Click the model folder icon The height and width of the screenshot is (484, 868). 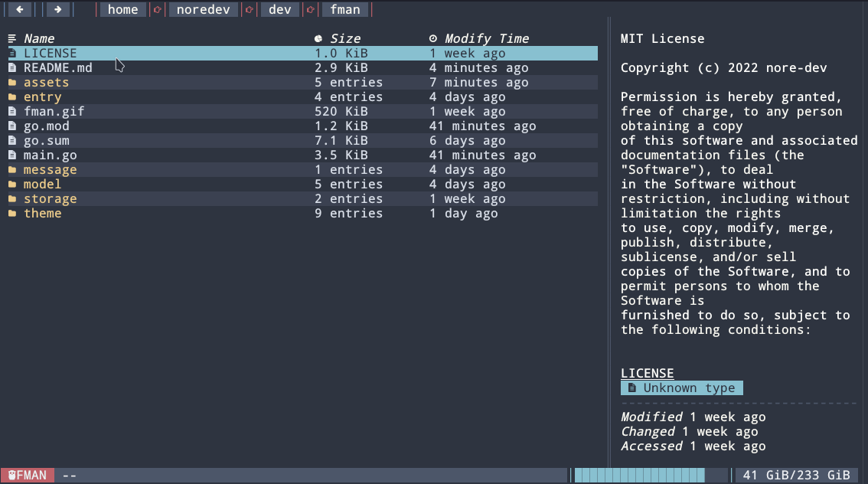tap(12, 185)
